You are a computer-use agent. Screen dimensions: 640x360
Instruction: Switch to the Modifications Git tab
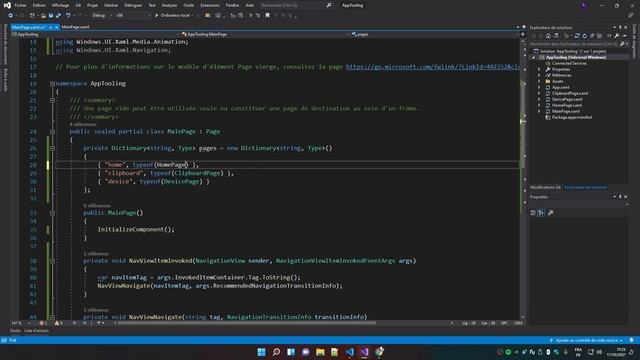pos(545,187)
